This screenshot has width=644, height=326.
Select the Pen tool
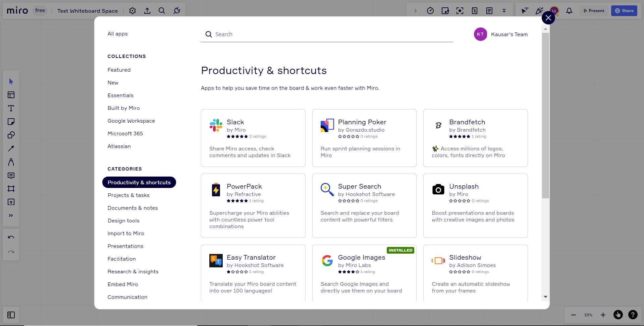[x=11, y=162]
